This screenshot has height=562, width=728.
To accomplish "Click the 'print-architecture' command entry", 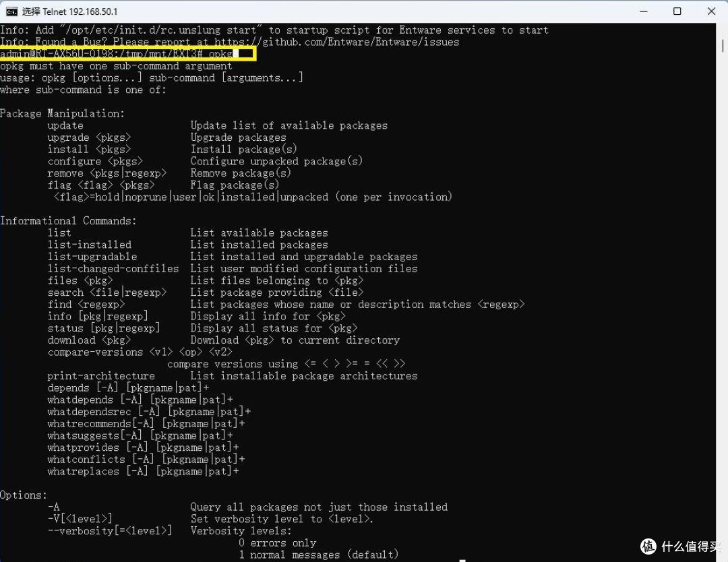I will (100, 376).
